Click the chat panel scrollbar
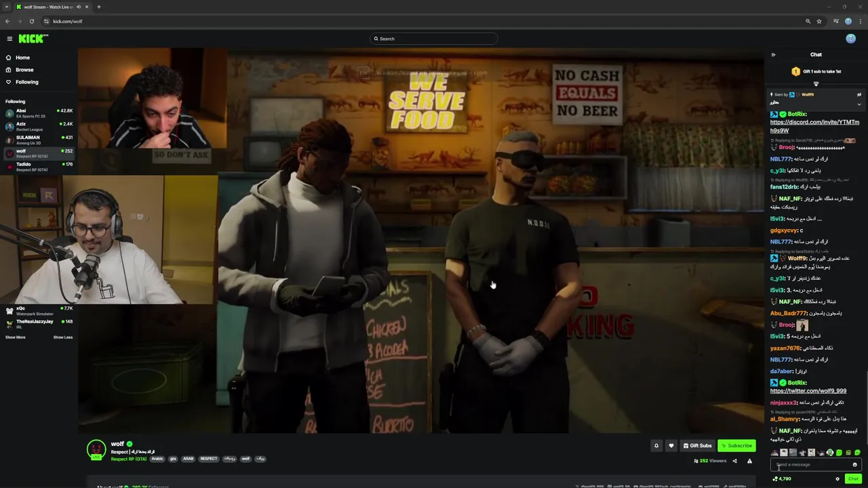Viewport: 868px width, 488px height. click(x=866, y=407)
